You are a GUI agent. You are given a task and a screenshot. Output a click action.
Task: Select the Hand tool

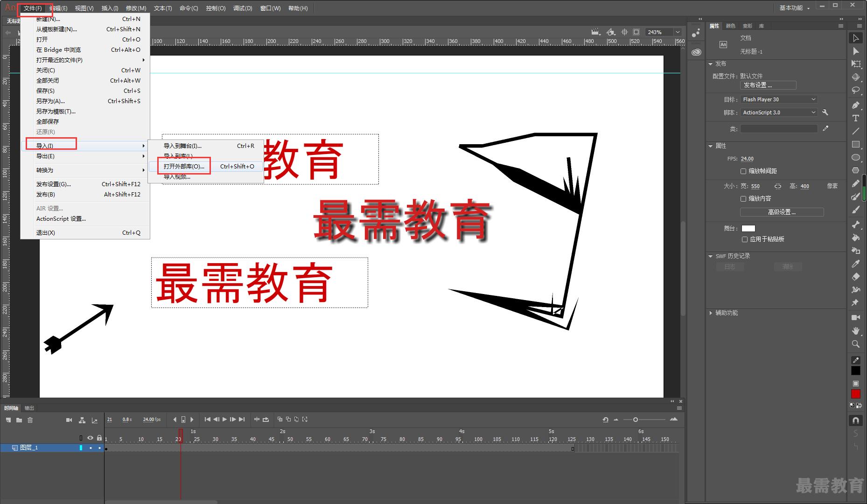pos(856,330)
